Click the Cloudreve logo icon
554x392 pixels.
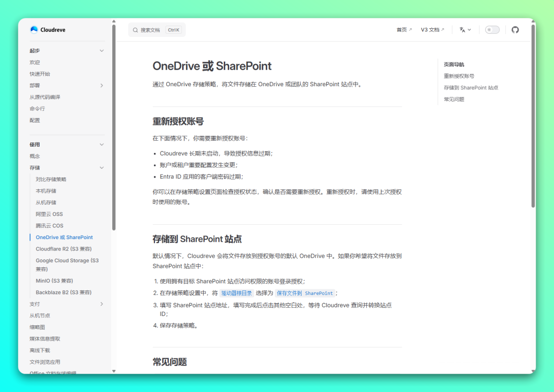tap(34, 30)
